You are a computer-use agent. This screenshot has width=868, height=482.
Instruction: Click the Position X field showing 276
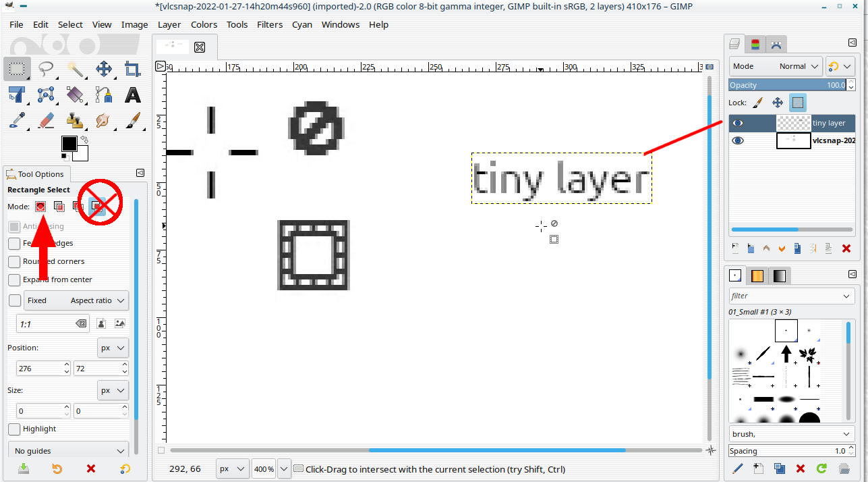(x=43, y=368)
